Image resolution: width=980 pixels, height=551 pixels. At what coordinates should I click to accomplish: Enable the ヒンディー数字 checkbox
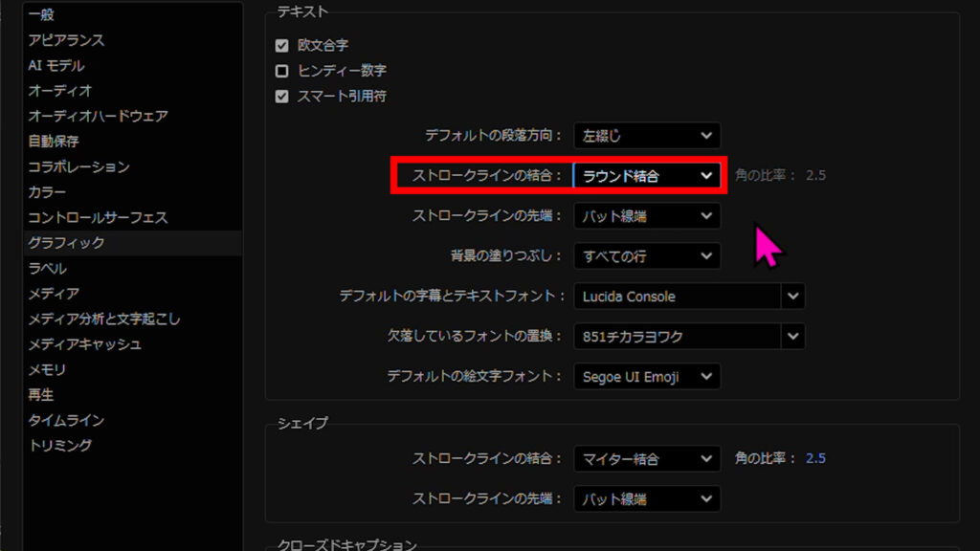tap(281, 71)
